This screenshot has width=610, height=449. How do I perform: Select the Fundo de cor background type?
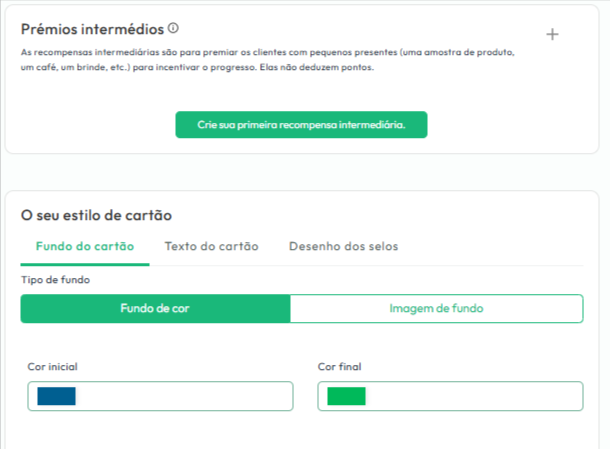155,308
